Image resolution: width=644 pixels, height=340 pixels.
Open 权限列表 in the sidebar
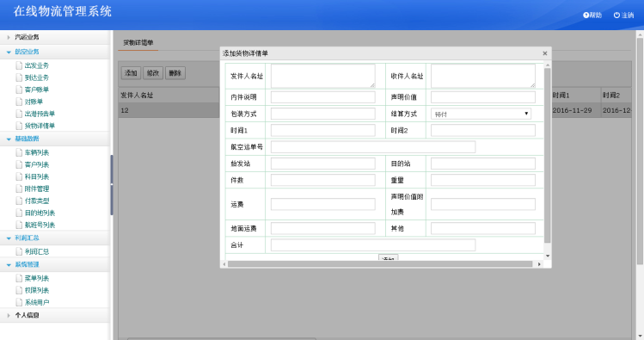[37, 290]
